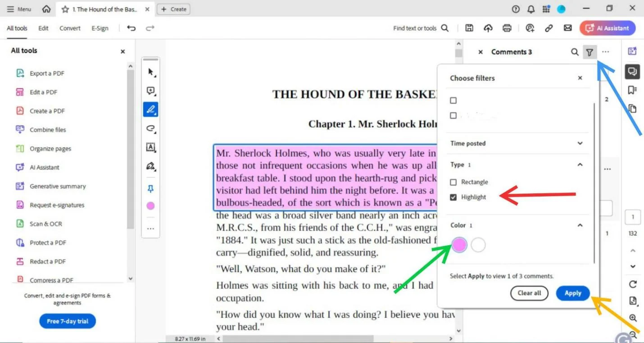Check the Rectangle type filter
The height and width of the screenshot is (343, 644).
tap(454, 182)
